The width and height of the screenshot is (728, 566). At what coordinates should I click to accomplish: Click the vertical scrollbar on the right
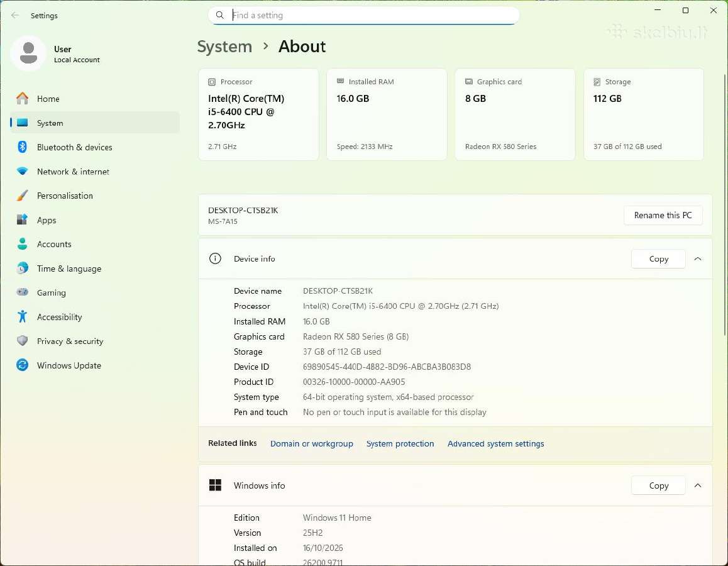[725, 204]
